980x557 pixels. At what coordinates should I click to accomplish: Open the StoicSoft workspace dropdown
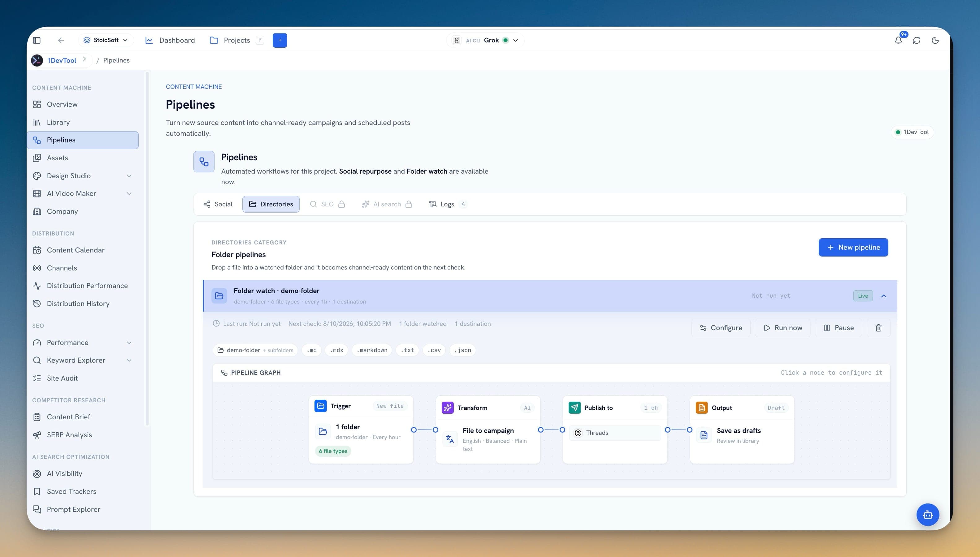pyautogui.click(x=106, y=40)
